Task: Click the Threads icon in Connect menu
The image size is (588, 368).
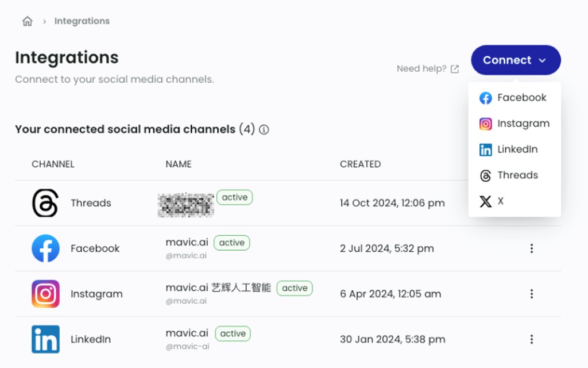Action: 486,176
